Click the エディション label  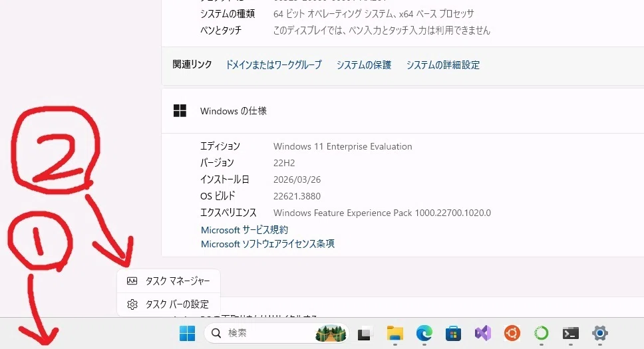coord(220,146)
